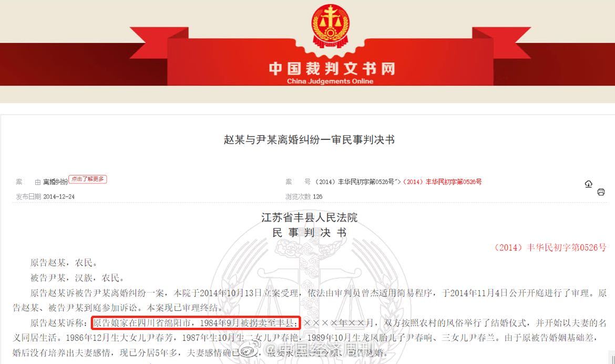Click the 民事判决书 heading

click(309, 233)
